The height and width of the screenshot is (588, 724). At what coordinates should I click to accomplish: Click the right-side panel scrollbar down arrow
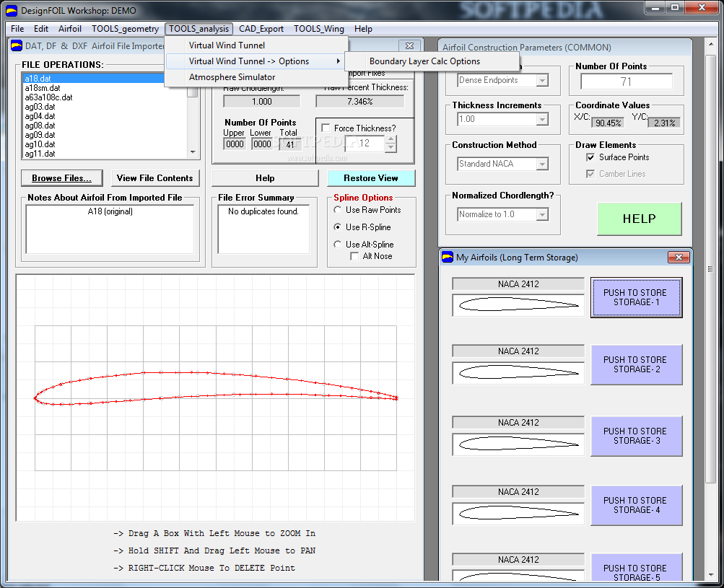(711, 575)
